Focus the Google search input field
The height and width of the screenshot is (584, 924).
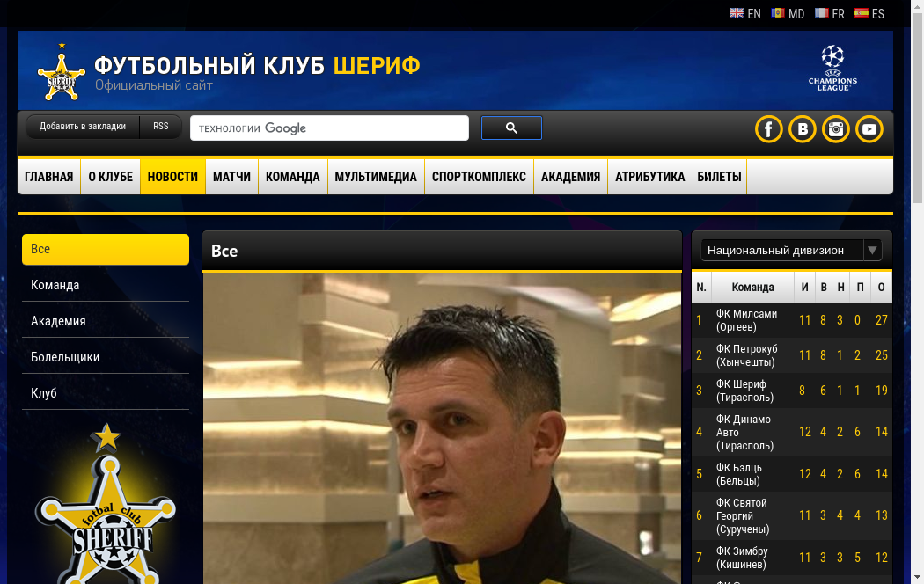[x=329, y=128]
